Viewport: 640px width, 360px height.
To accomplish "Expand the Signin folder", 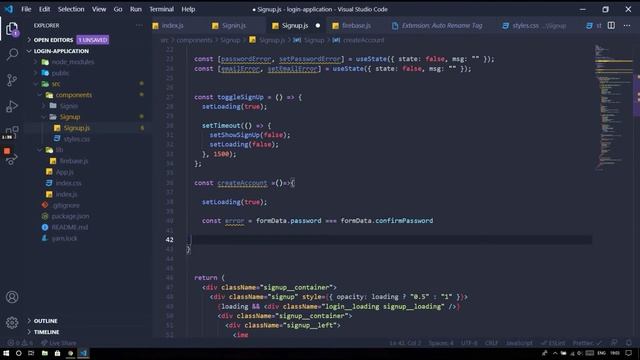I will click(69, 106).
